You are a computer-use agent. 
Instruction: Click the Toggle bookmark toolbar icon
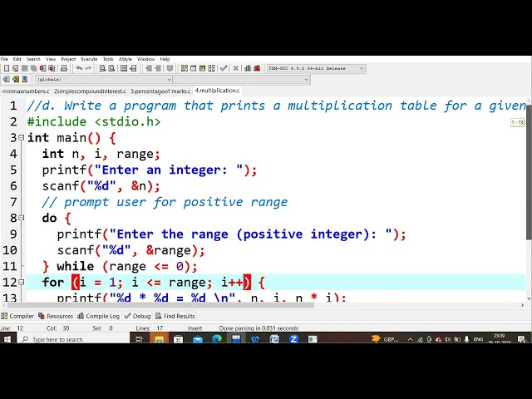point(170,68)
